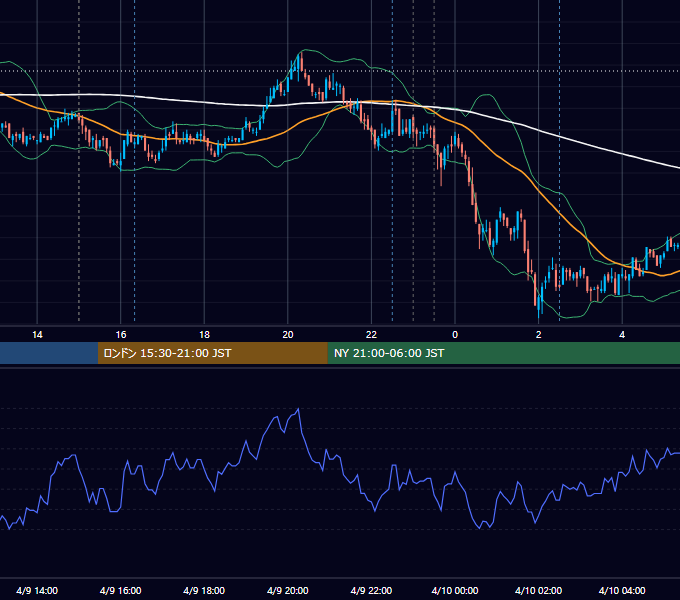
Task: Click the 16 hour axis label
Action: point(121,335)
